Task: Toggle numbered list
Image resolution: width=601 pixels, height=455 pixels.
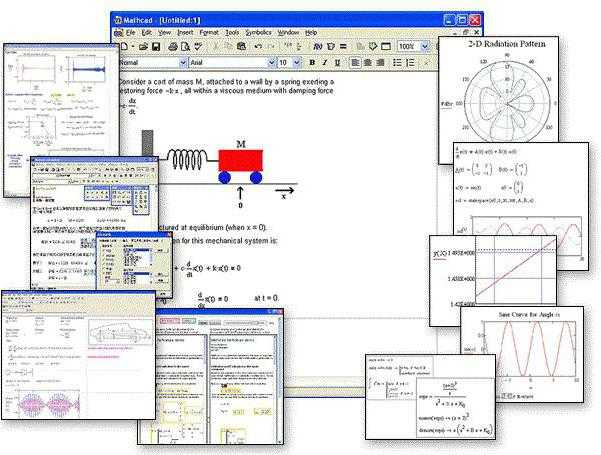Action: pos(410,62)
